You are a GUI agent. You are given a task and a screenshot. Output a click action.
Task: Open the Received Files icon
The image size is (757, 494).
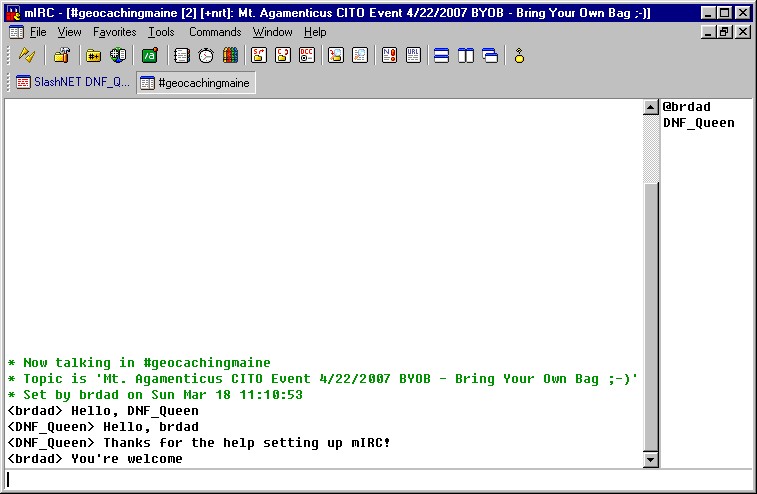tap(336, 56)
